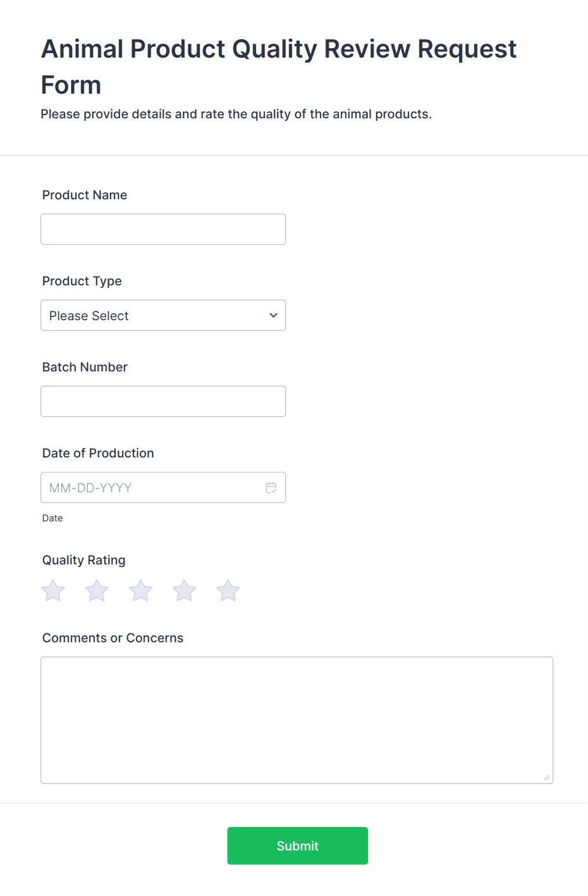Screen dimensions: 588x896
Task: Click the form title heading
Action: [x=279, y=66]
